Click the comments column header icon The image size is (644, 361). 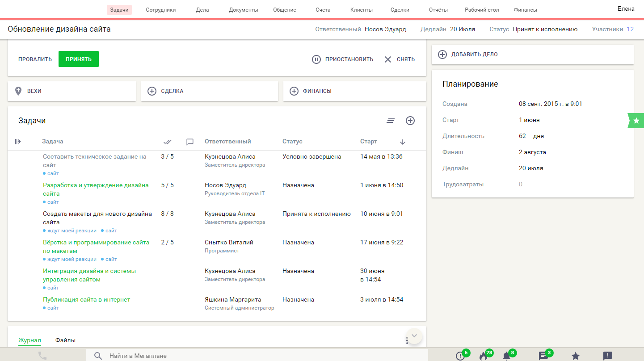[x=190, y=142]
